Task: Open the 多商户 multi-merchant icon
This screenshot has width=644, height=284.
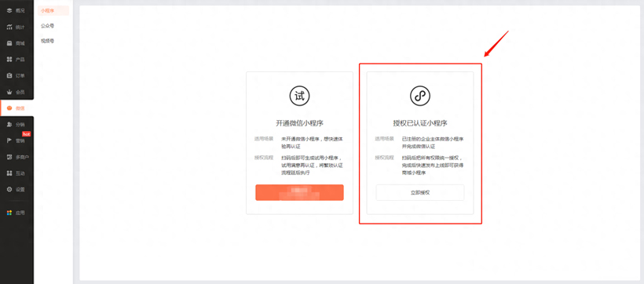Action: (x=9, y=157)
